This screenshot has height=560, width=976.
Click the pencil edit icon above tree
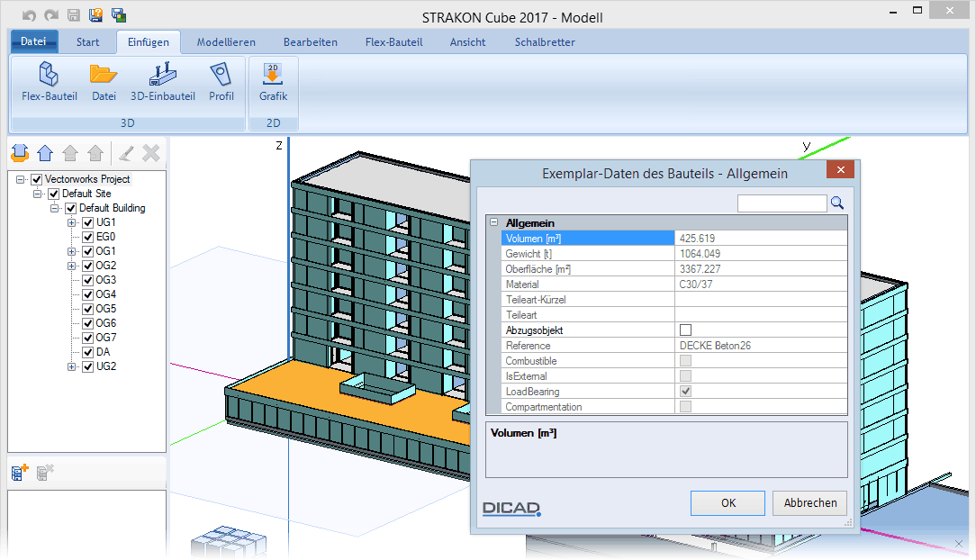click(x=126, y=152)
